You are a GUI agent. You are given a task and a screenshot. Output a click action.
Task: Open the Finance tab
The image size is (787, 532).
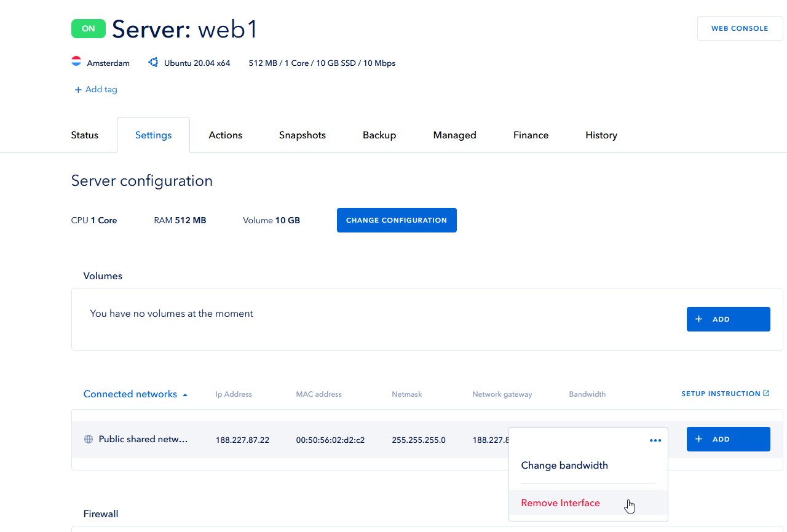[x=531, y=135]
